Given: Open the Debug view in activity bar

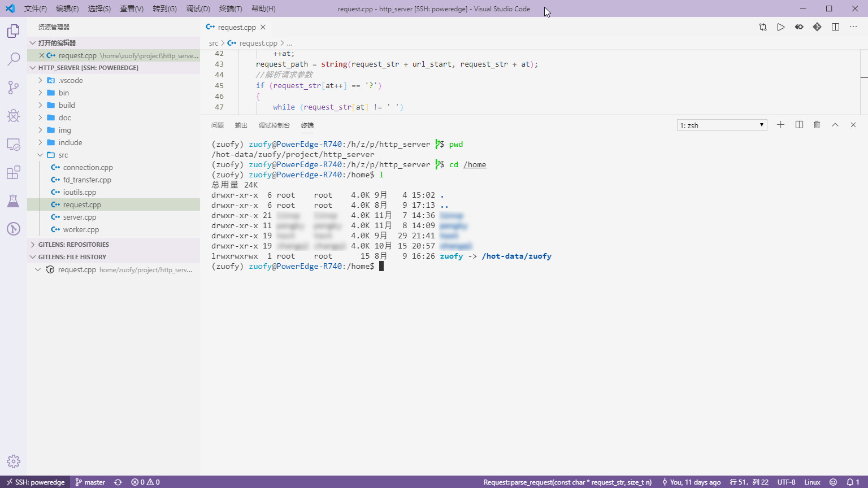Looking at the screenshot, I should coord(14,116).
